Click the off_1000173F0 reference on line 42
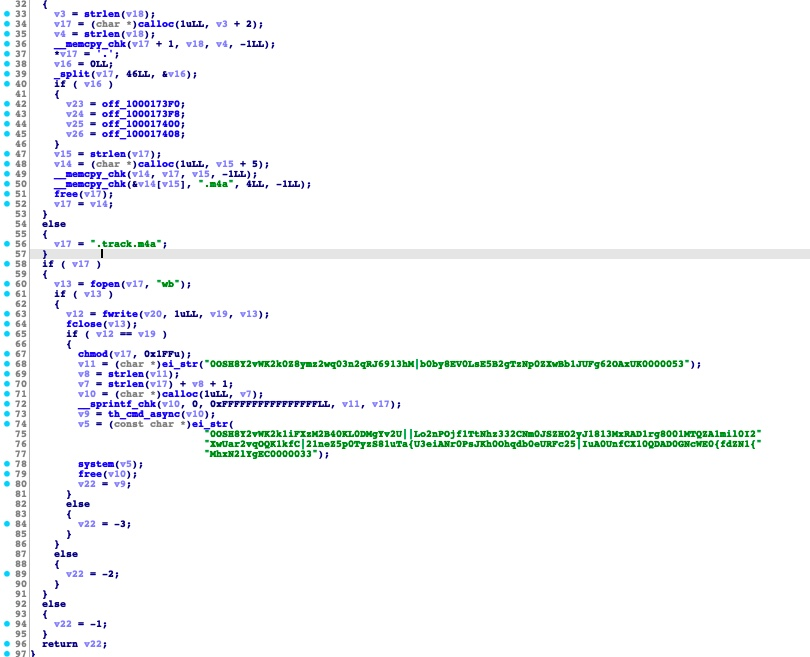 143,104
